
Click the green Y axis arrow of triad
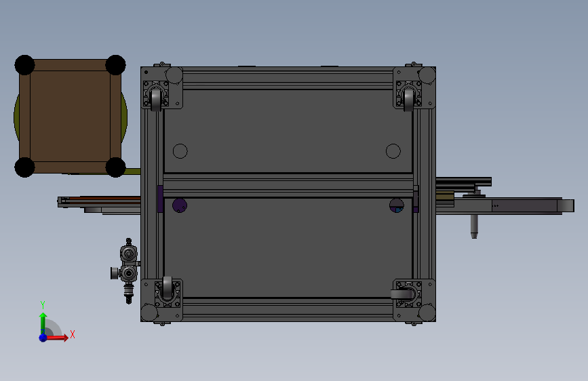[43, 323]
